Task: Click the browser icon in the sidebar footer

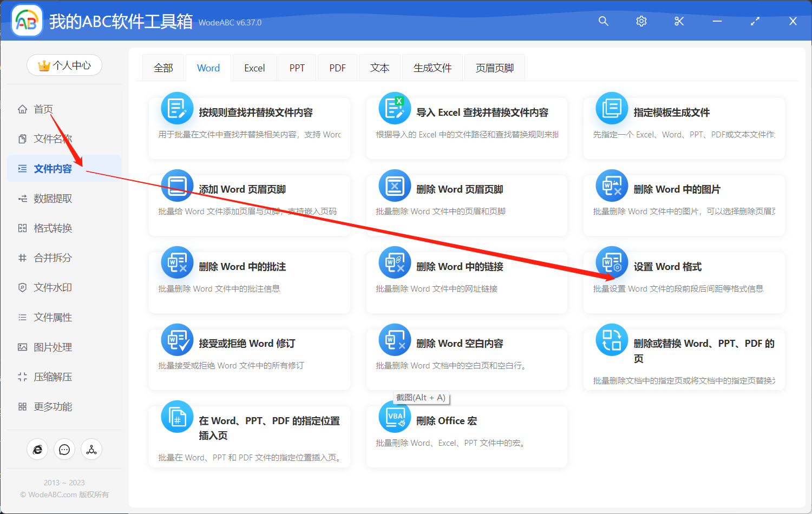Action: click(37, 449)
